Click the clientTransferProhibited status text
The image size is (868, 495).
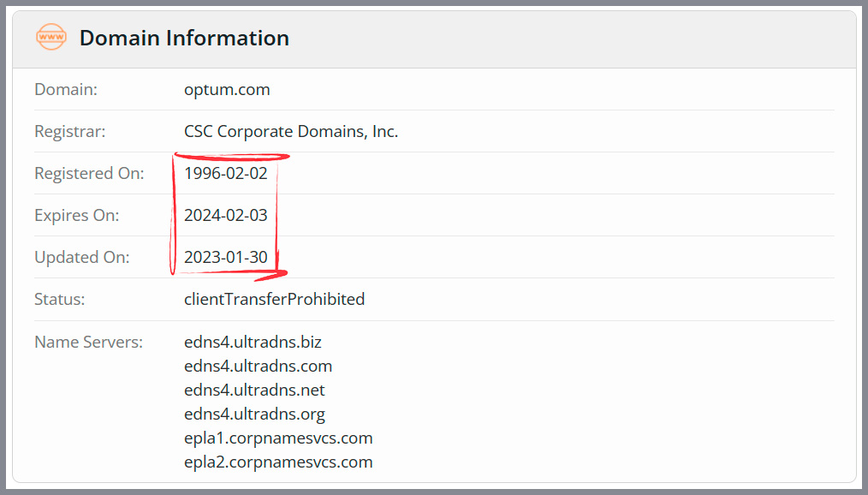[x=275, y=300]
